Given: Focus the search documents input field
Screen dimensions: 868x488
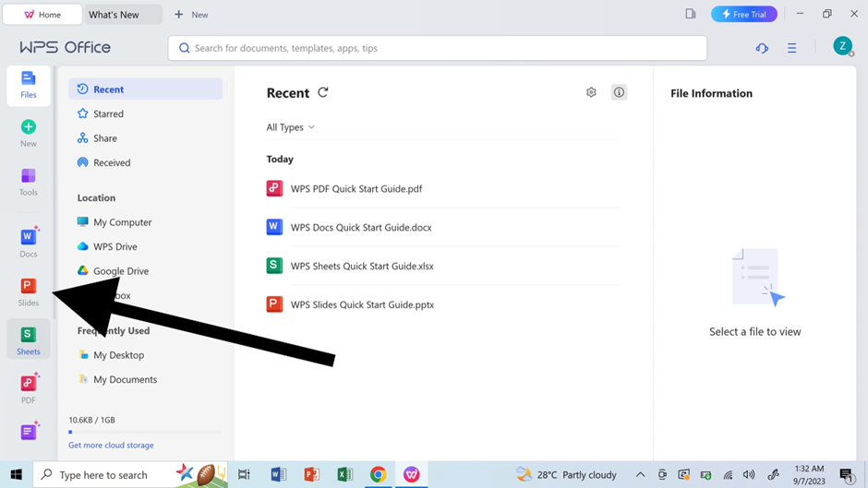Looking at the screenshot, I should 438,48.
